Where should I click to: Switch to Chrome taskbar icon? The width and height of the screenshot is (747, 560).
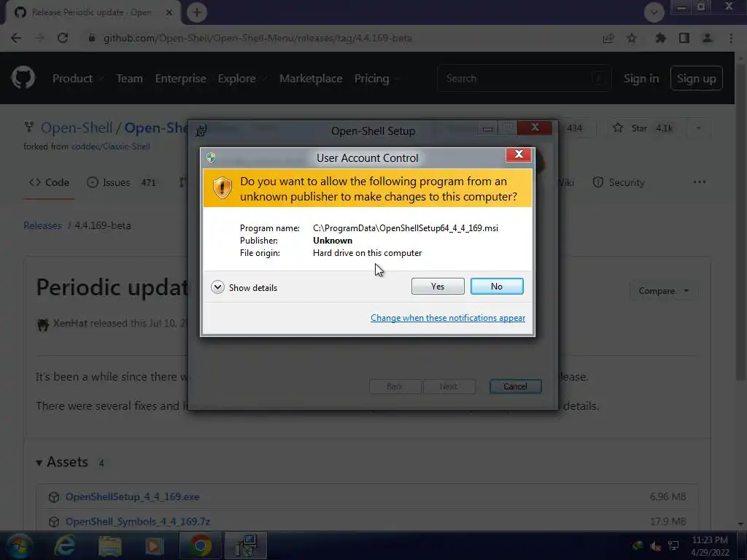(x=201, y=545)
